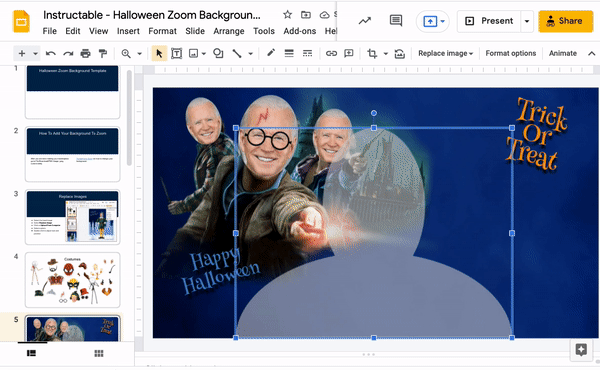Open the File menu
Viewport: 600px width, 370px height.
click(50, 31)
